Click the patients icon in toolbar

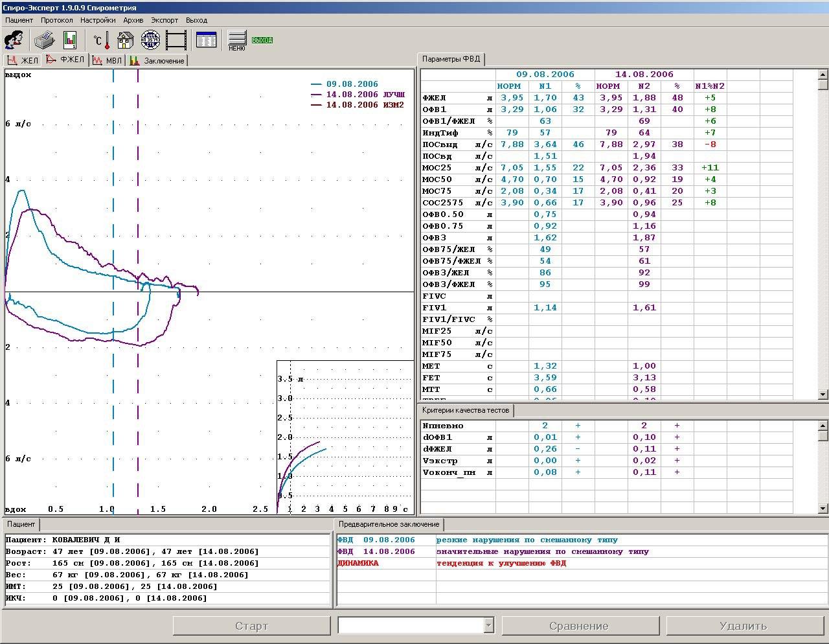[x=14, y=40]
